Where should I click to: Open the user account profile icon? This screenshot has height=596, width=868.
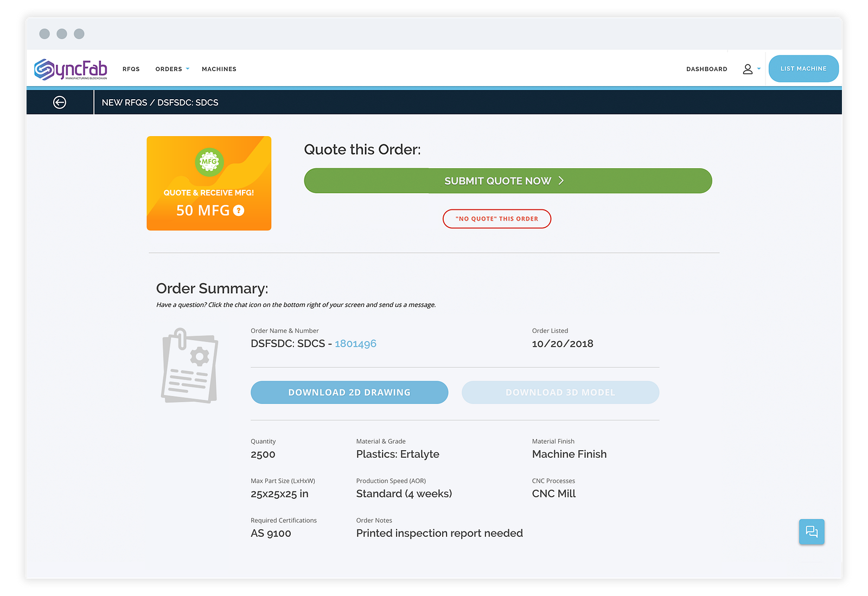coord(748,69)
